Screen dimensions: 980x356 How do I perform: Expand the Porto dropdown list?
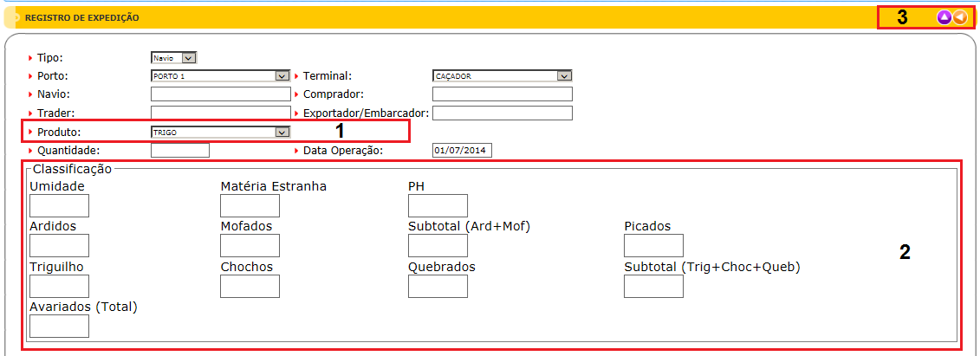pos(220,76)
